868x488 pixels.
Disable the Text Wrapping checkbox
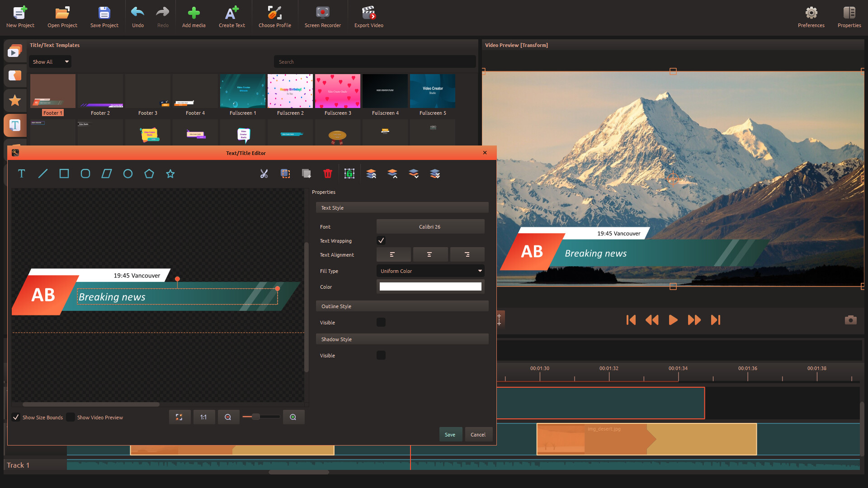[x=381, y=240]
